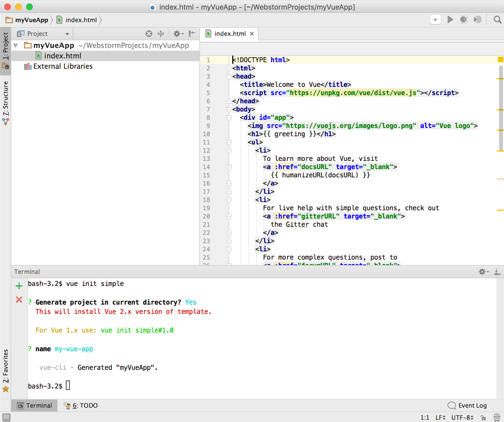Close terminal session with red X

(19, 300)
